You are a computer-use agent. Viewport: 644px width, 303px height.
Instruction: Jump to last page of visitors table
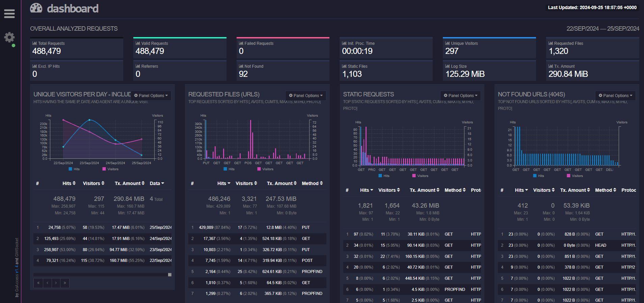point(65,283)
